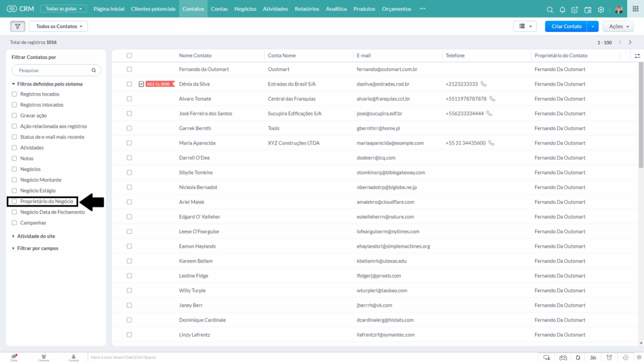
Task: Go to the next page of records
Action: [x=630, y=42]
